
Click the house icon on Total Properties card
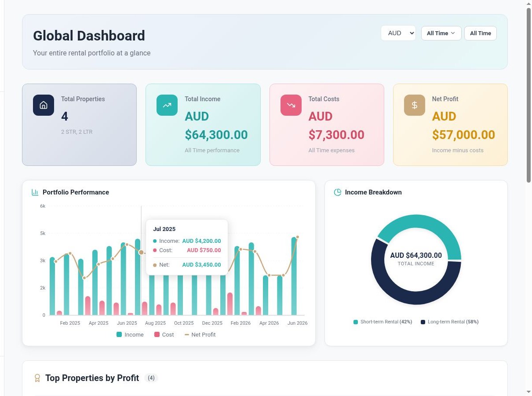[x=44, y=105]
